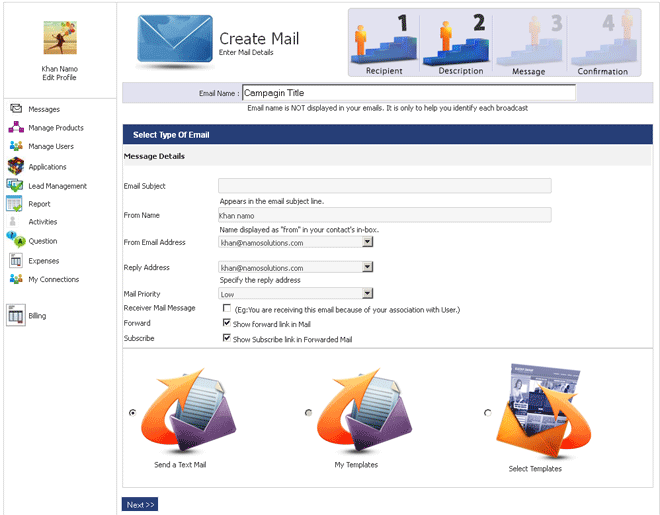The height and width of the screenshot is (515, 660).
Task: Click the Select Templates envelope image
Action: (544, 411)
